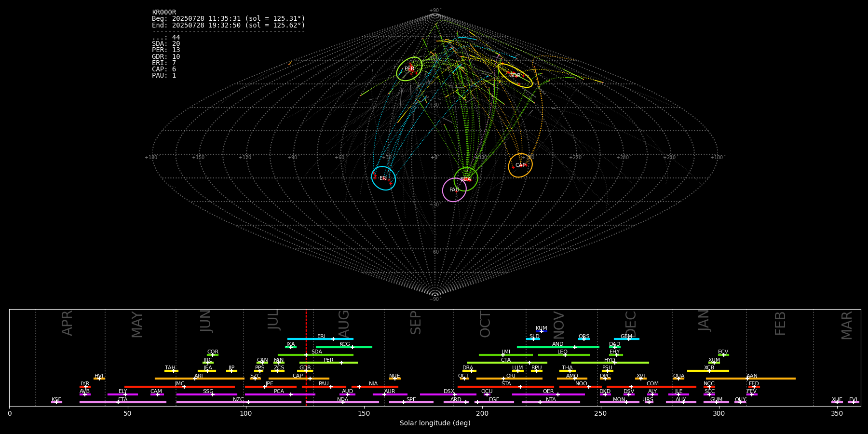Click the PER radiant circle on sky map
This screenshot has height=434, width=868.
point(409,69)
